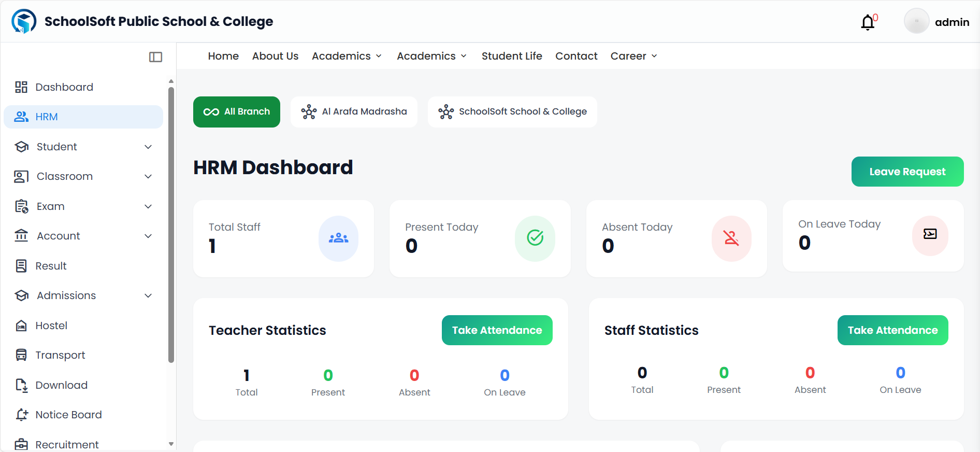Click the Absent Today person-off icon
Viewport: 980px width, 452px height.
(731, 238)
